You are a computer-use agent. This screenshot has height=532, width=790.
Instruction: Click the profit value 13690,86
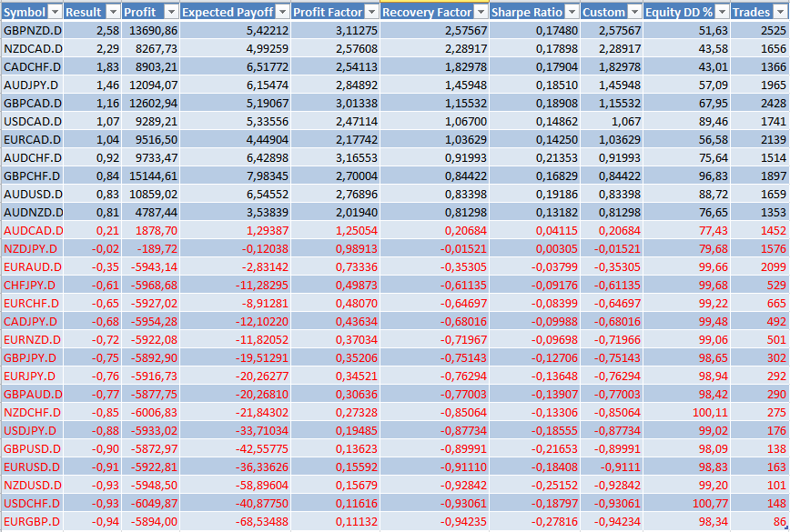(153, 30)
